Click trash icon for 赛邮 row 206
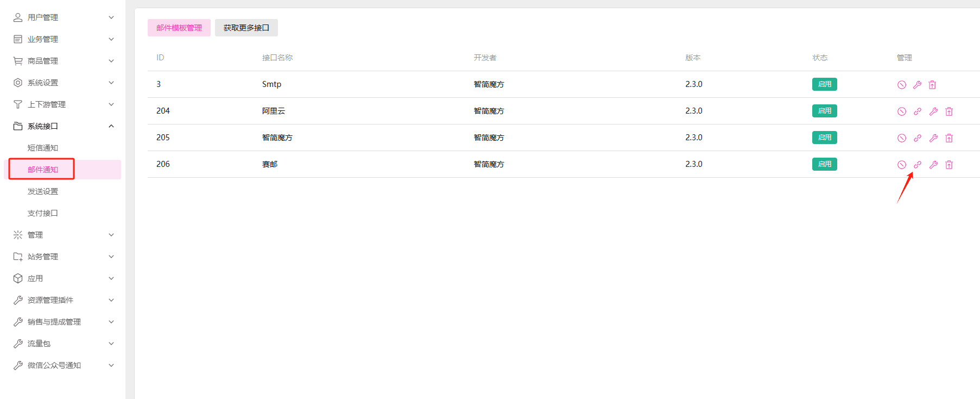This screenshot has width=980, height=399. pyautogui.click(x=949, y=165)
